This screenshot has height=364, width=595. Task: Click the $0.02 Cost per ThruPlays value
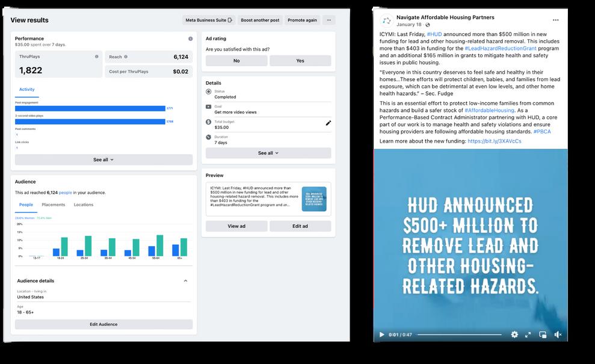180,72
